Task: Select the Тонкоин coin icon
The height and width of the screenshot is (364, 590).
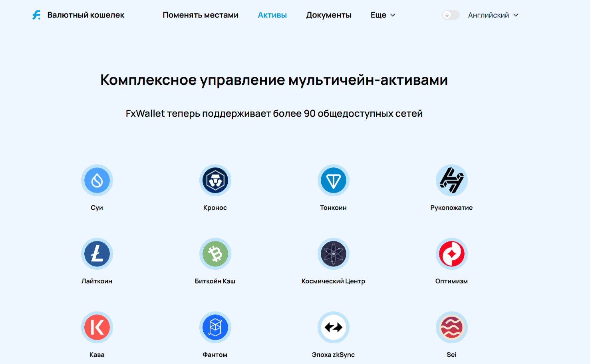Action: 334,180
